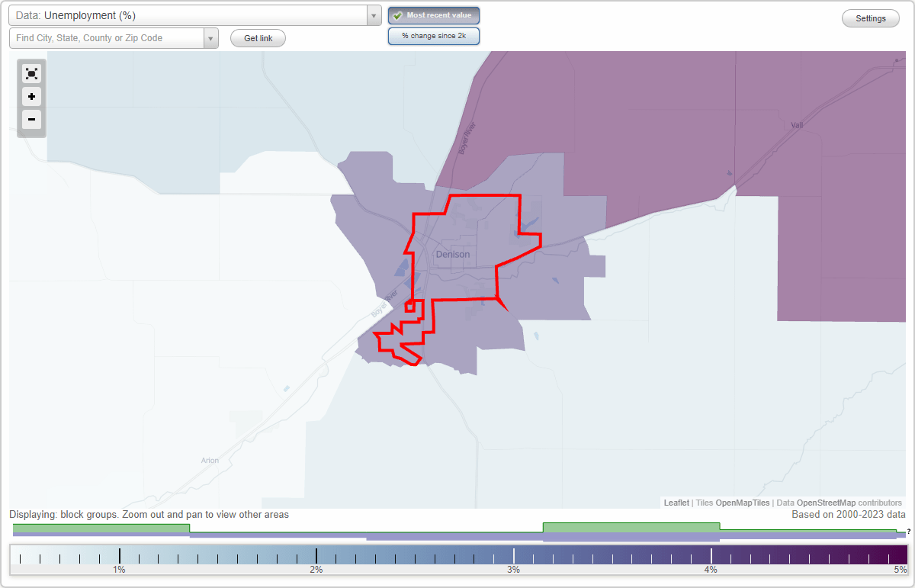Toggle the Most recent value display

[433, 15]
